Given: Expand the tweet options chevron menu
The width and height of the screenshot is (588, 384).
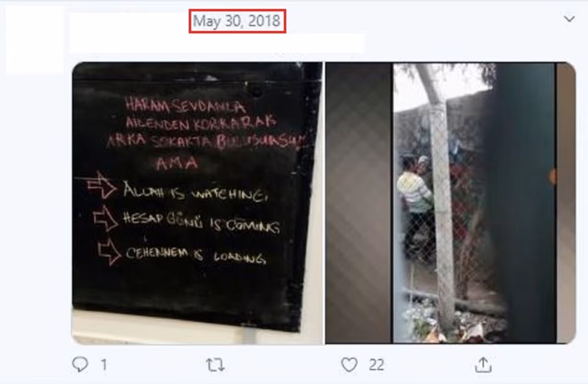Looking at the screenshot, I should click(x=569, y=19).
